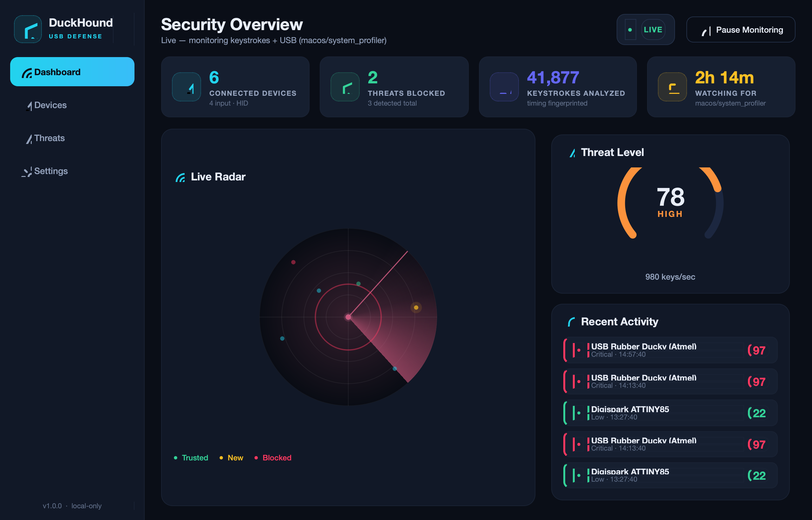Click the Pause Monitoring button
The height and width of the screenshot is (520, 812).
(x=741, y=30)
